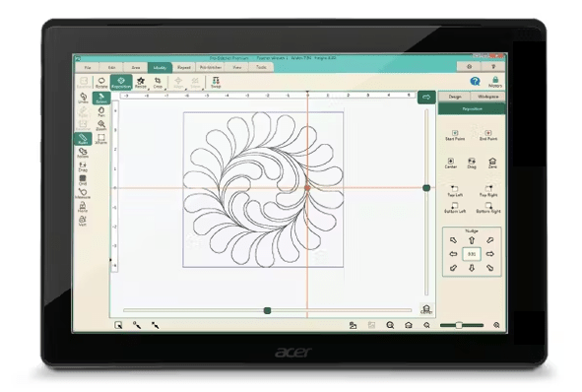Select the Zoom magnifier tool in sidebar
The height and width of the screenshot is (392, 582).
click(101, 125)
